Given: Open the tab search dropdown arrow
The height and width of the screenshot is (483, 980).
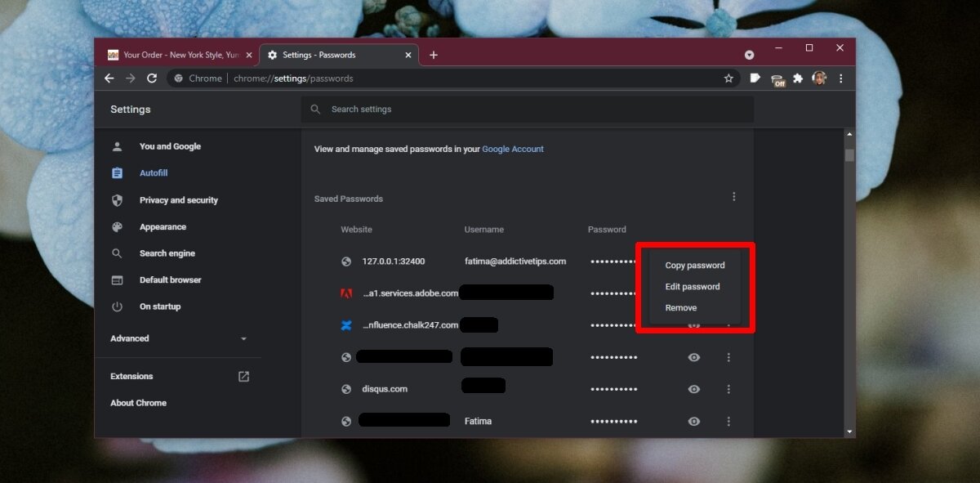Looking at the screenshot, I should pos(749,55).
